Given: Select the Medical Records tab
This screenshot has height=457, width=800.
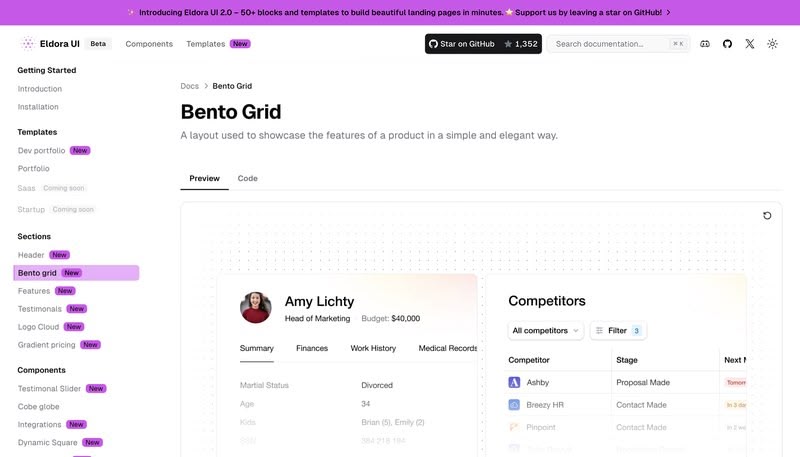Looking at the screenshot, I should 447,348.
